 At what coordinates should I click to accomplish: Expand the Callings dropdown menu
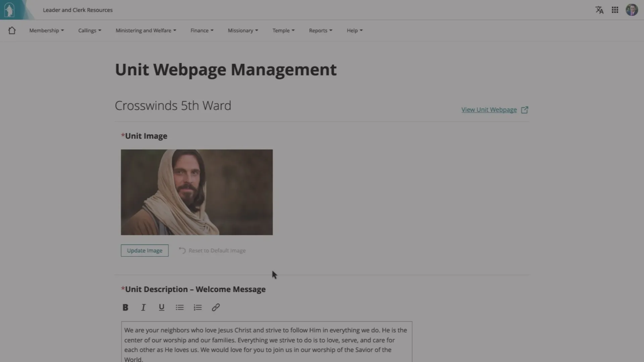pyautogui.click(x=90, y=31)
